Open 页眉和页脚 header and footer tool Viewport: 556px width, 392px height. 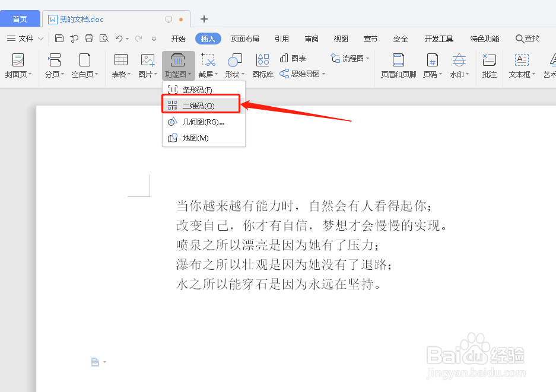coord(398,65)
